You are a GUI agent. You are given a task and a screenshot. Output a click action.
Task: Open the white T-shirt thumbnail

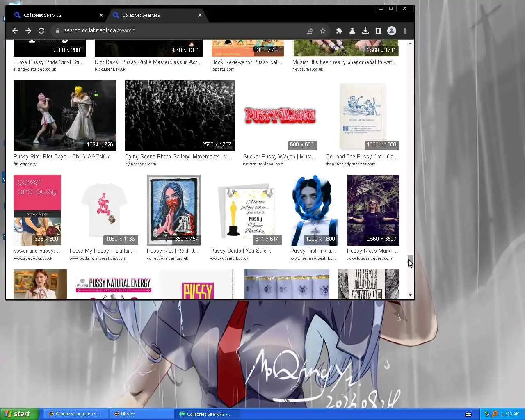[104, 210]
